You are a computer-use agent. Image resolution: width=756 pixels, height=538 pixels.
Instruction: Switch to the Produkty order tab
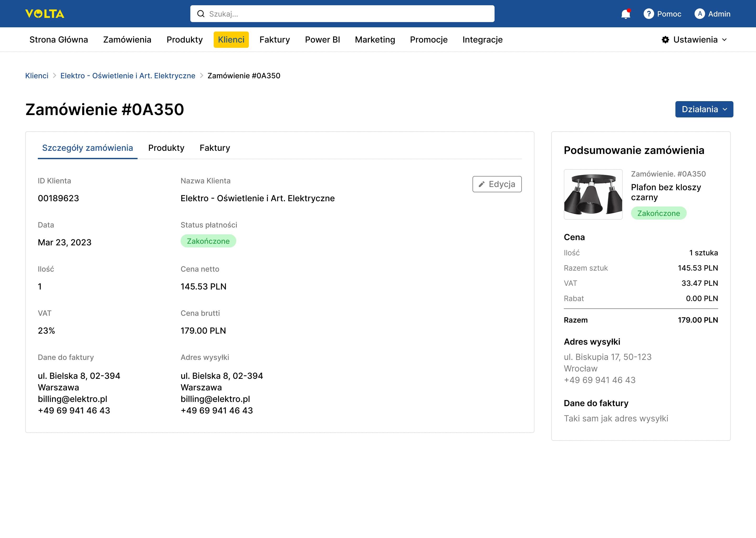point(166,148)
